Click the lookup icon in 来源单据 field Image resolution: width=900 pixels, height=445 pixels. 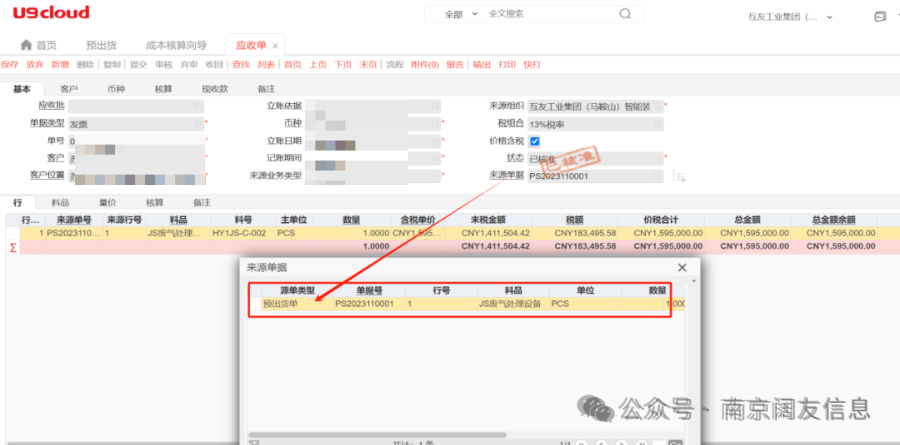click(x=658, y=176)
